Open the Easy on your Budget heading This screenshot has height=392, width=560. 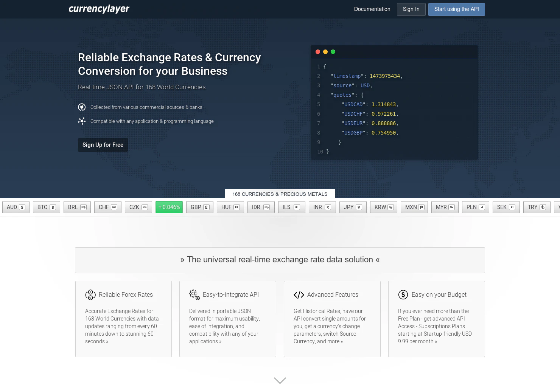(439, 295)
